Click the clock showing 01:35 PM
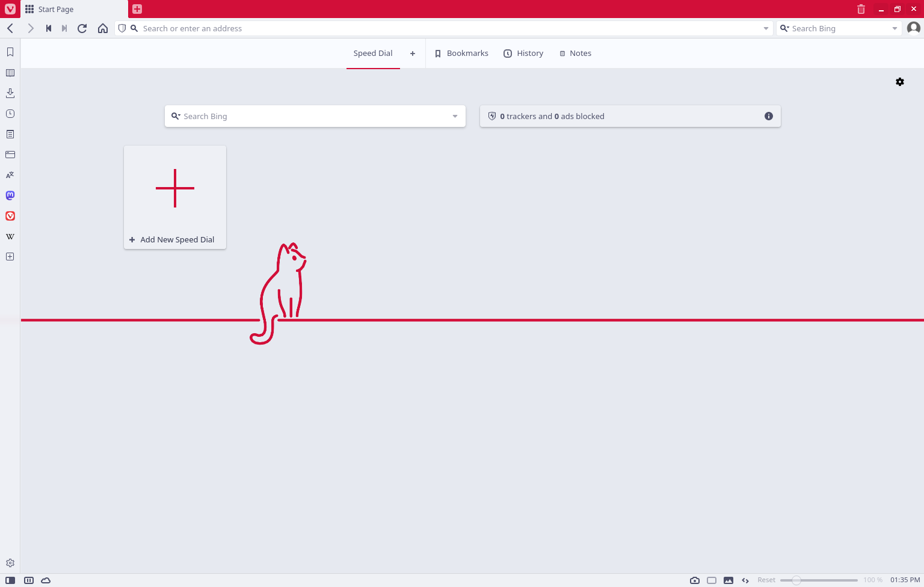Screen dimensions: 924x587 (x=905, y=580)
